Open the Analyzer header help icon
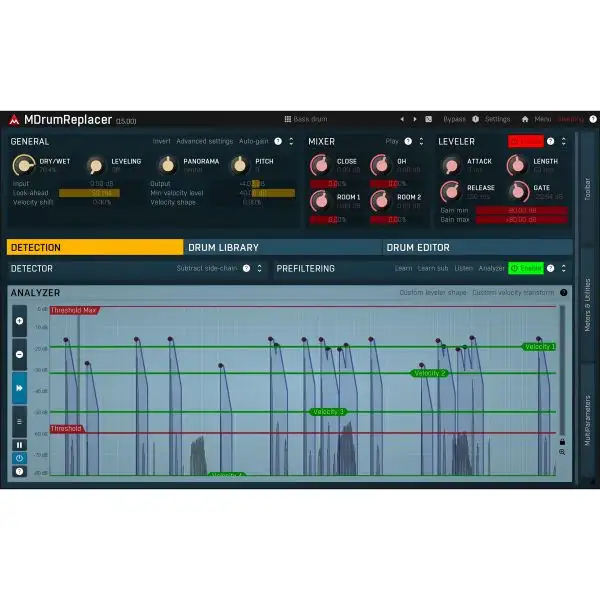The height and width of the screenshot is (600, 600). coord(564,292)
